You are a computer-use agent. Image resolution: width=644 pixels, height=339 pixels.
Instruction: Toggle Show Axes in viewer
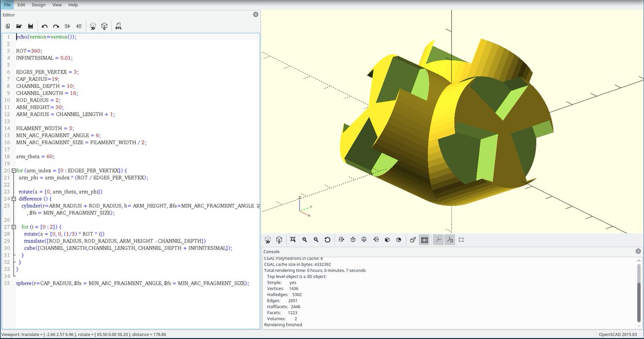coord(438,240)
